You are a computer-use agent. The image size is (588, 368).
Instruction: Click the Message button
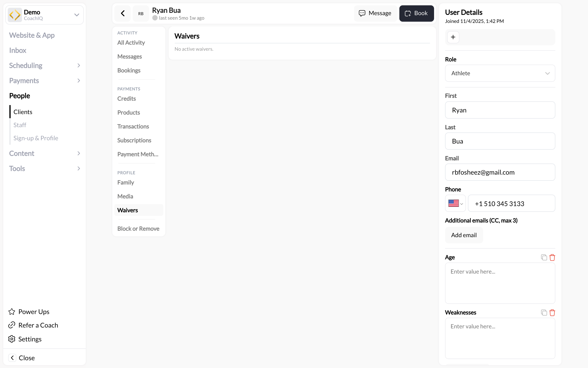(375, 13)
